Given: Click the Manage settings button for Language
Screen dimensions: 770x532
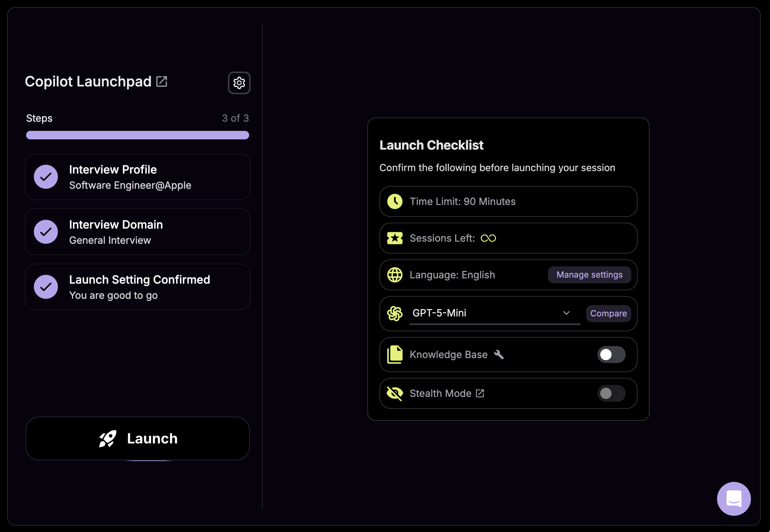Looking at the screenshot, I should [x=589, y=274].
